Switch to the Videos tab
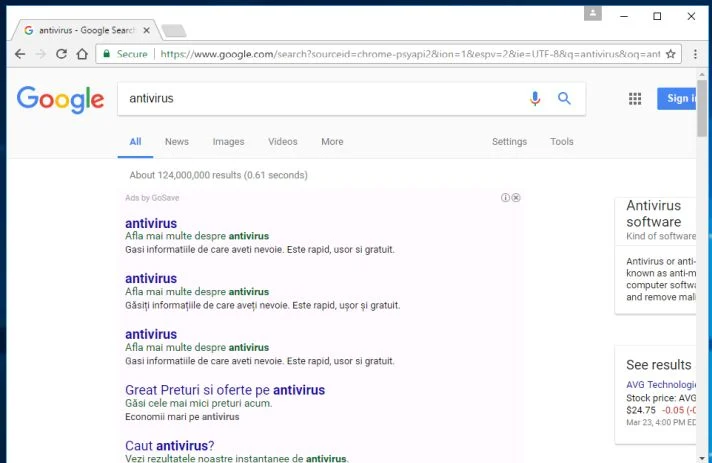The image size is (712, 463). click(282, 142)
